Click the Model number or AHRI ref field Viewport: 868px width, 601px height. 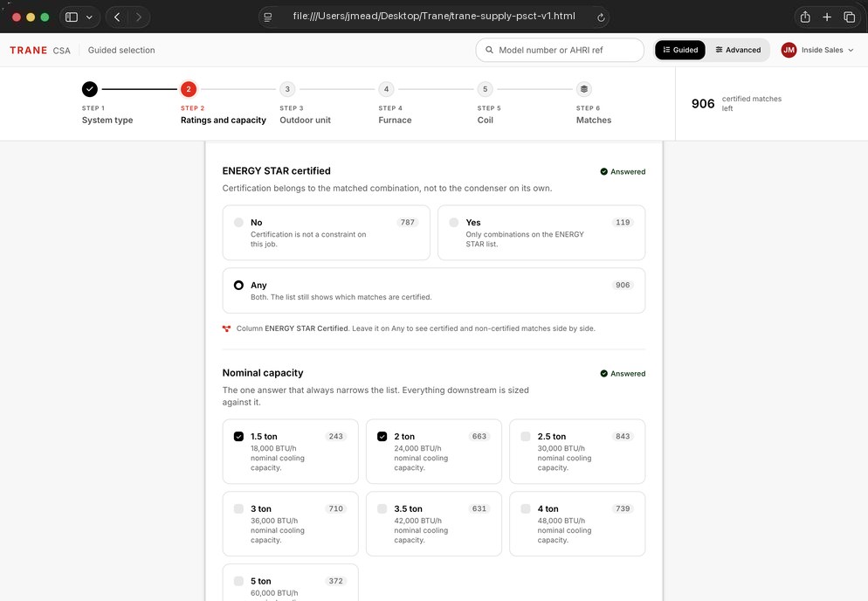coord(560,50)
